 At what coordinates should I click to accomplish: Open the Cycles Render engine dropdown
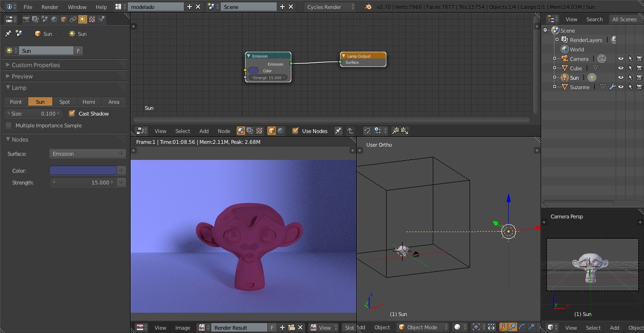click(330, 7)
